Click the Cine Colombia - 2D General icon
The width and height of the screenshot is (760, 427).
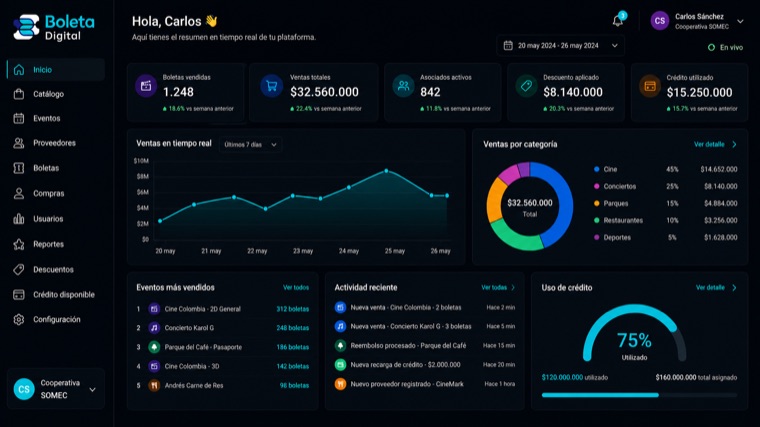point(154,309)
